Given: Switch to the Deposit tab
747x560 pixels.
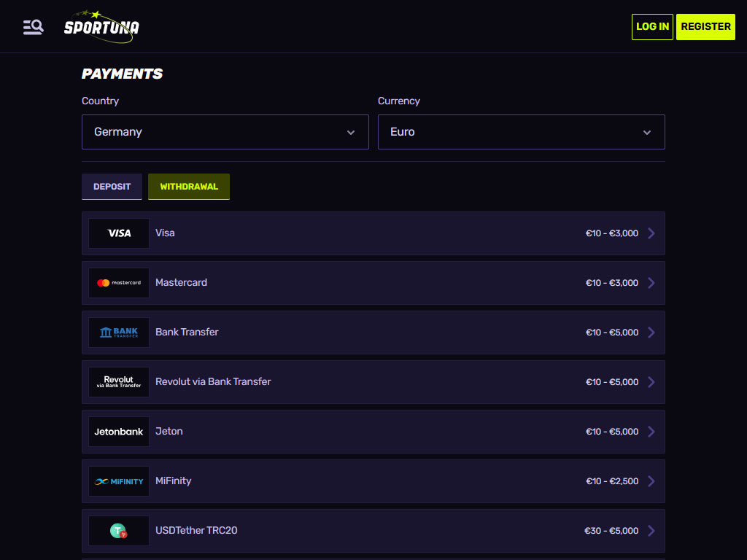Looking at the screenshot, I should pyautogui.click(x=112, y=187).
